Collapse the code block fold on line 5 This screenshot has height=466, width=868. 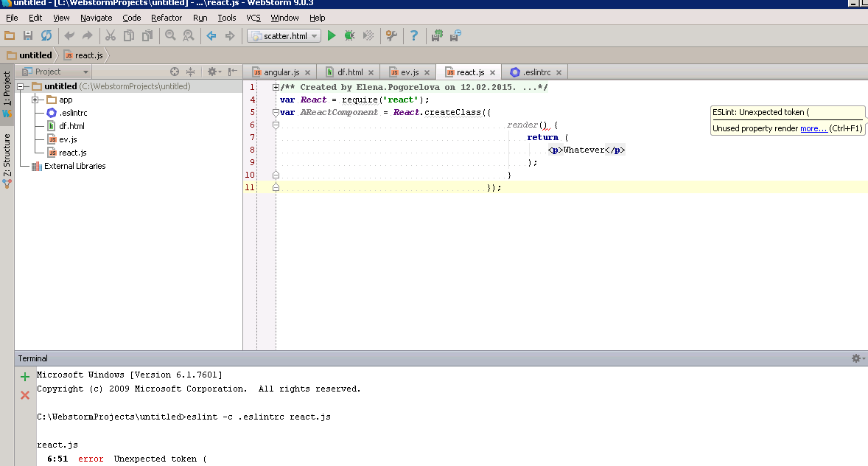coord(276,112)
